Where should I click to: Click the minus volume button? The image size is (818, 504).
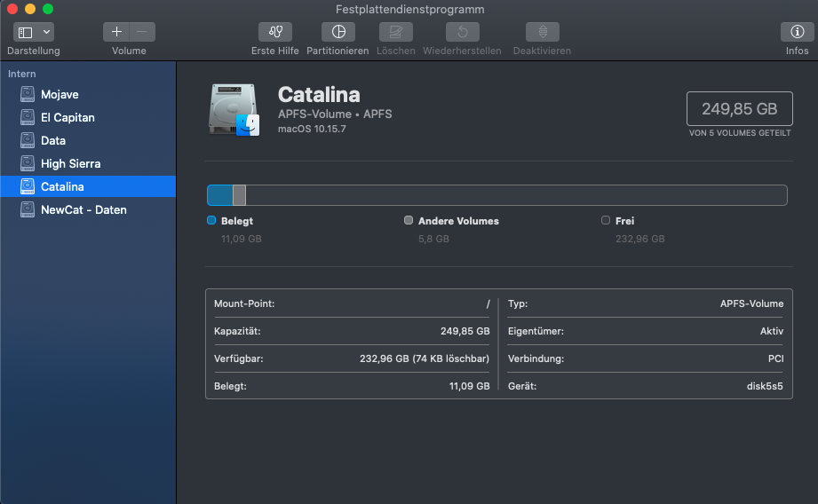142,32
